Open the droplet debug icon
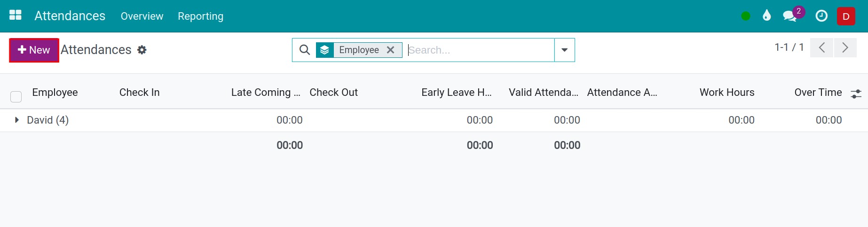The image size is (868, 227). (x=767, y=16)
